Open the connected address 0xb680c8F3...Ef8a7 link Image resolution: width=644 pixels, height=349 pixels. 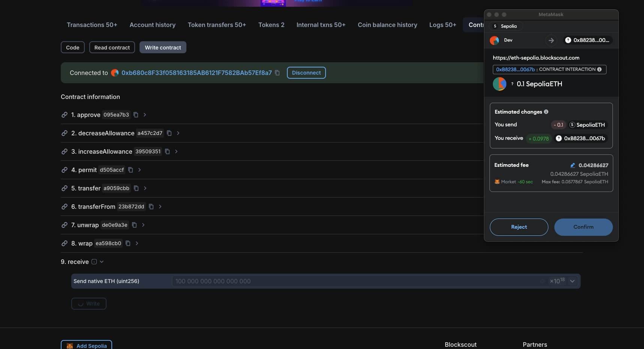click(197, 73)
